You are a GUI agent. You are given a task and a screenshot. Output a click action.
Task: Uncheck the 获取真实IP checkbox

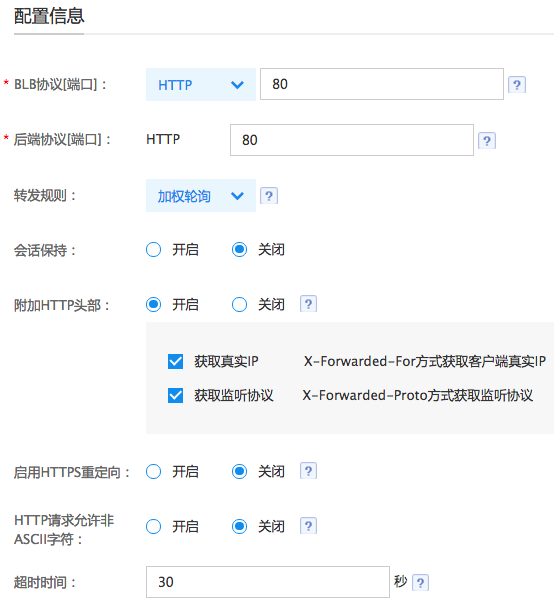[175, 361]
